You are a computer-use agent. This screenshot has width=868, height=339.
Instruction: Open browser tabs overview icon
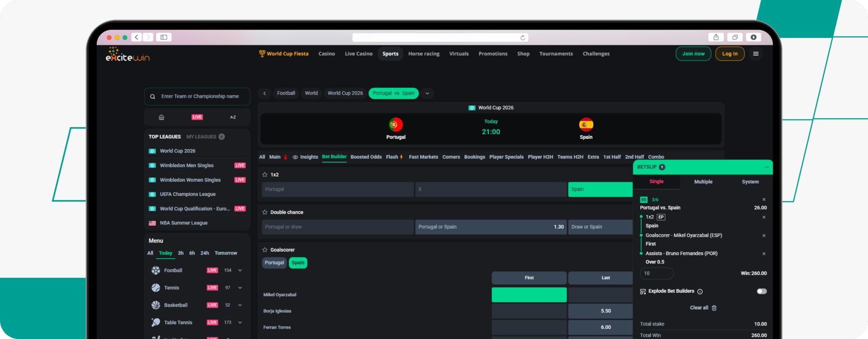pos(735,37)
